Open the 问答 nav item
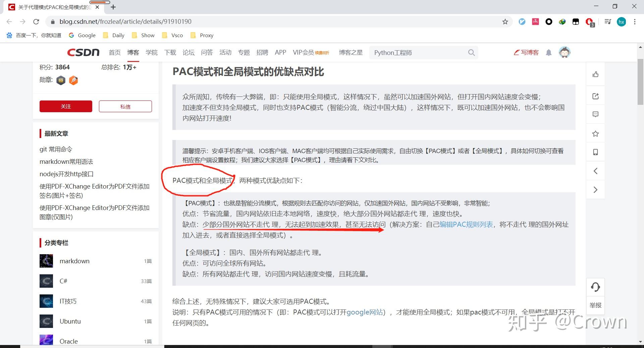This screenshot has width=644, height=348. [x=207, y=53]
